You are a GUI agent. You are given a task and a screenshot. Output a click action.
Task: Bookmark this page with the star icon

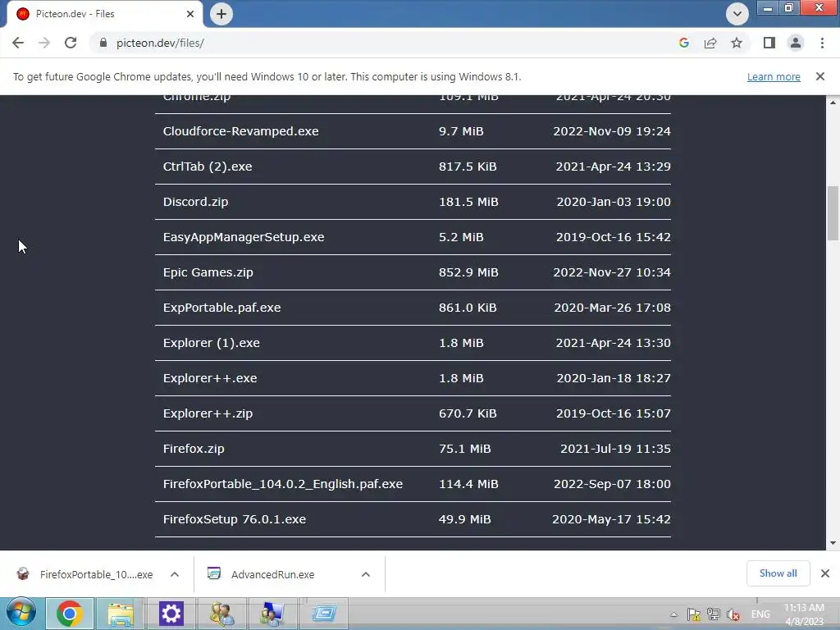point(737,43)
